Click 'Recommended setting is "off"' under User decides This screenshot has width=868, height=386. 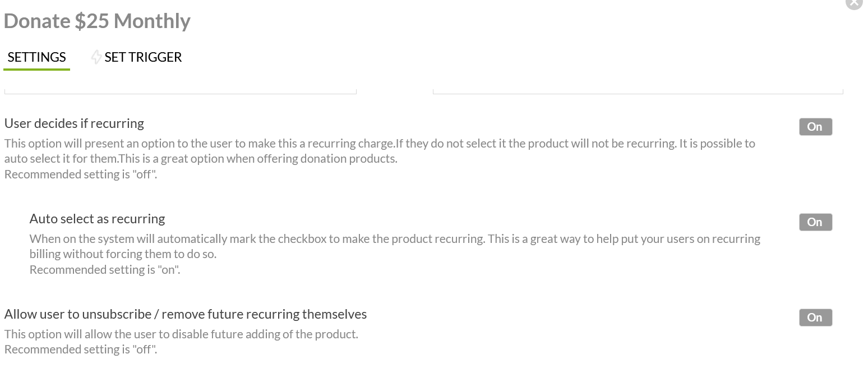(x=81, y=174)
